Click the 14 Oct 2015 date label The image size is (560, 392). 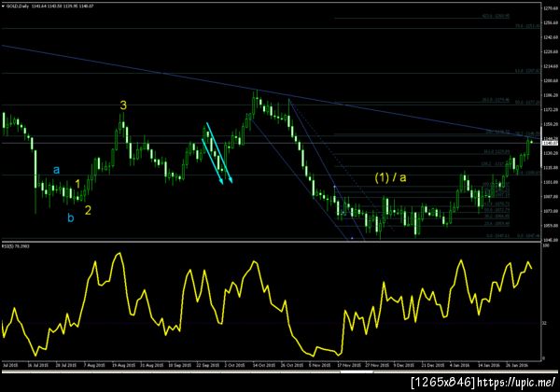click(x=264, y=365)
